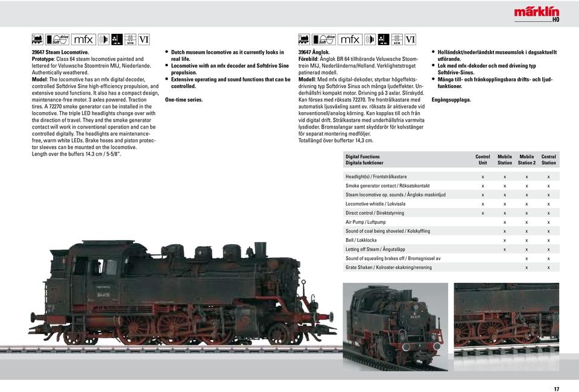Click the "Prototype" label in the English description

pos(43,59)
